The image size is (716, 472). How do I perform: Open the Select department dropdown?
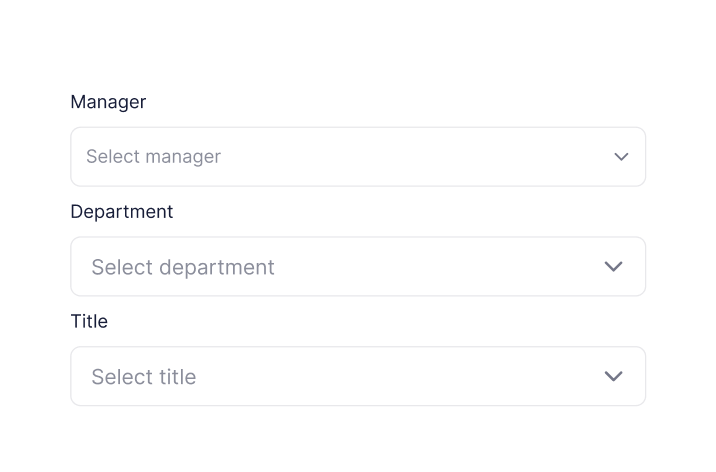[x=358, y=267]
